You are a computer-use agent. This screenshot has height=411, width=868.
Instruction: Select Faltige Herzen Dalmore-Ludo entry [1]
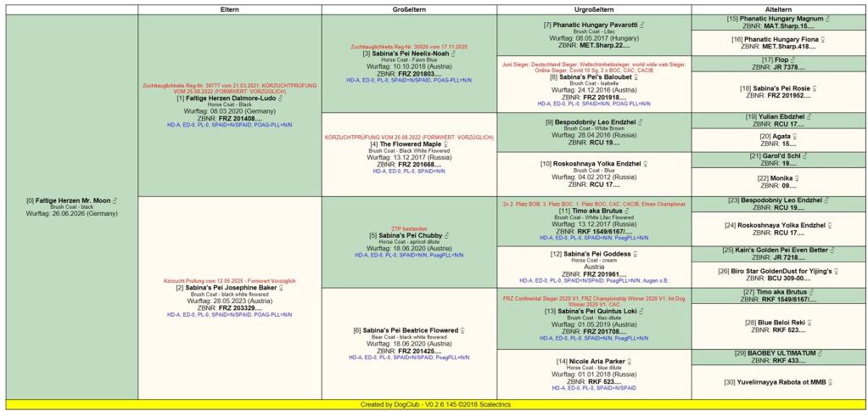(x=229, y=99)
